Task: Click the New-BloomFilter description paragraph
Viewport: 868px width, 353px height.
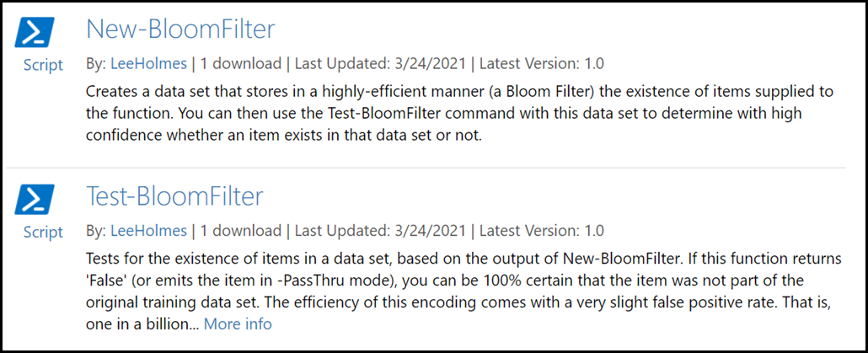Action: pos(460,114)
